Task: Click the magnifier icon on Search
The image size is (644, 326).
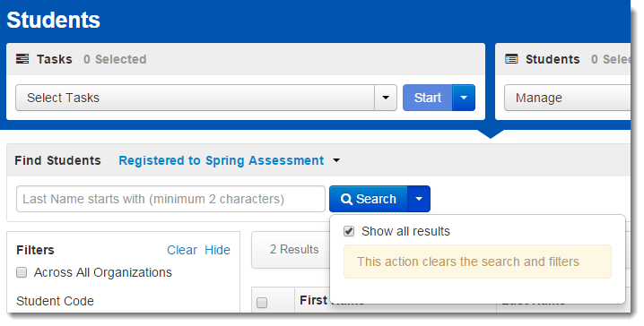Action: 346,200
